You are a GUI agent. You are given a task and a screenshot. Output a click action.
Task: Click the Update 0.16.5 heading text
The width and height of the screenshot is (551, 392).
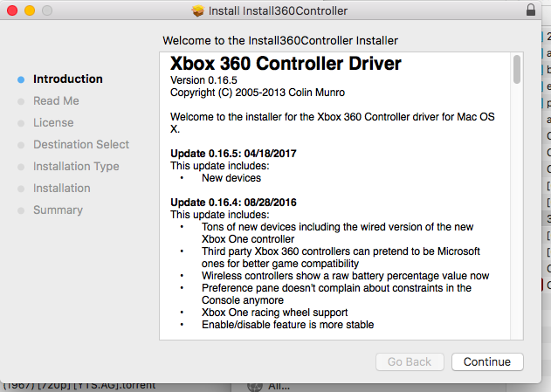coord(233,154)
